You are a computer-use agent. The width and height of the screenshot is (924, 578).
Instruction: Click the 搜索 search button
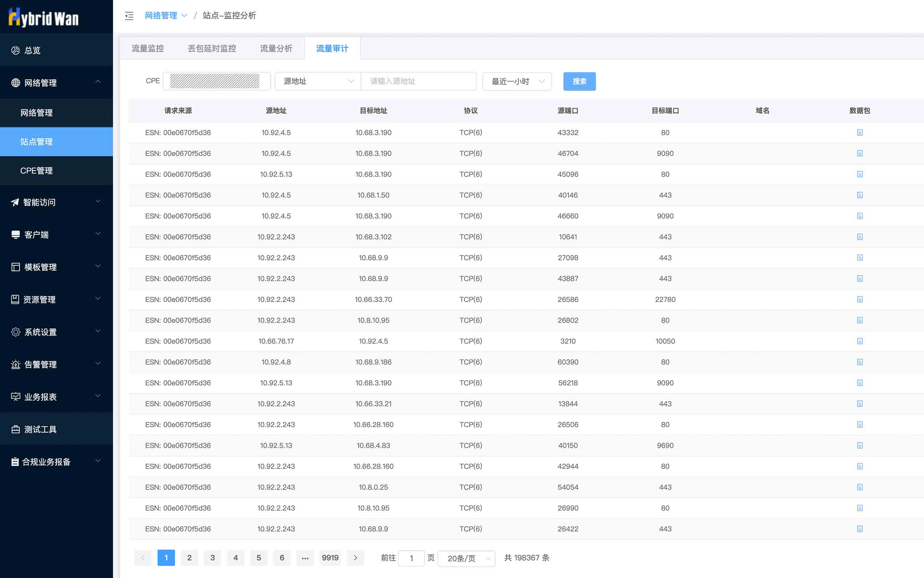pos(579,81)
